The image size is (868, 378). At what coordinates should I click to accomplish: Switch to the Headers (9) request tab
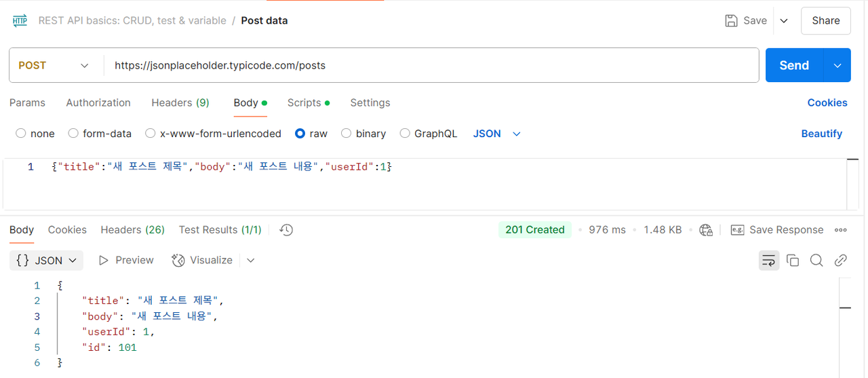[180, 103]
